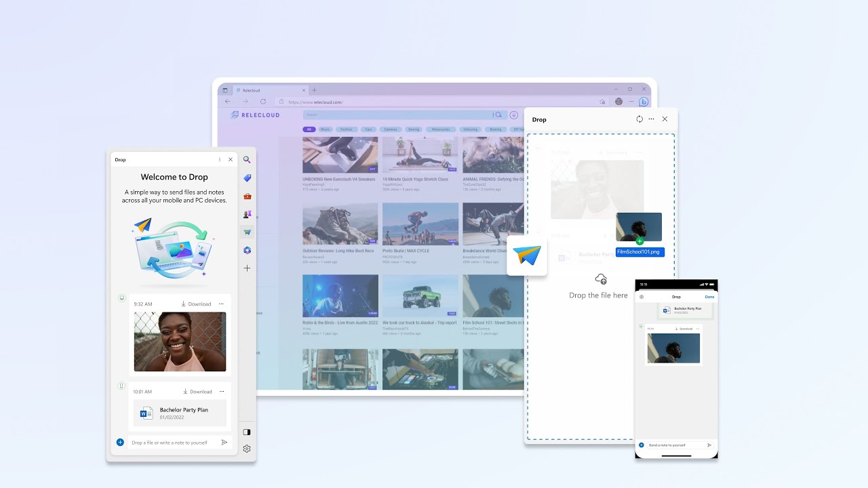
Task: Open the settings gear below the sidebar
Action: (246, 448)
